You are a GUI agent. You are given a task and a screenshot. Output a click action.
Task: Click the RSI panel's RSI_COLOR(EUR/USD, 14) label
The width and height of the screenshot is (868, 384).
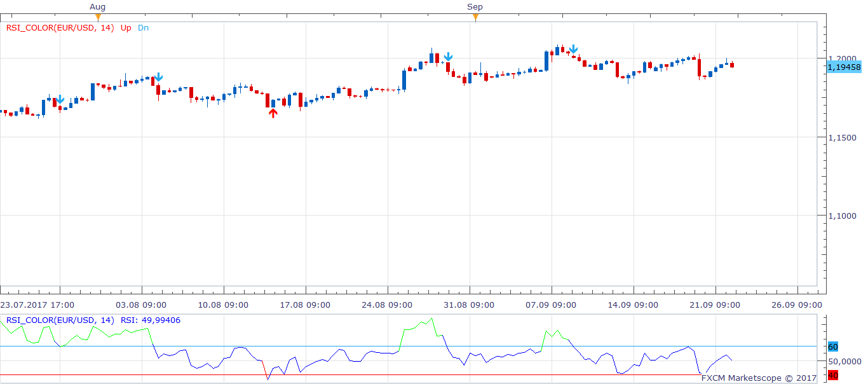point(60,320)
